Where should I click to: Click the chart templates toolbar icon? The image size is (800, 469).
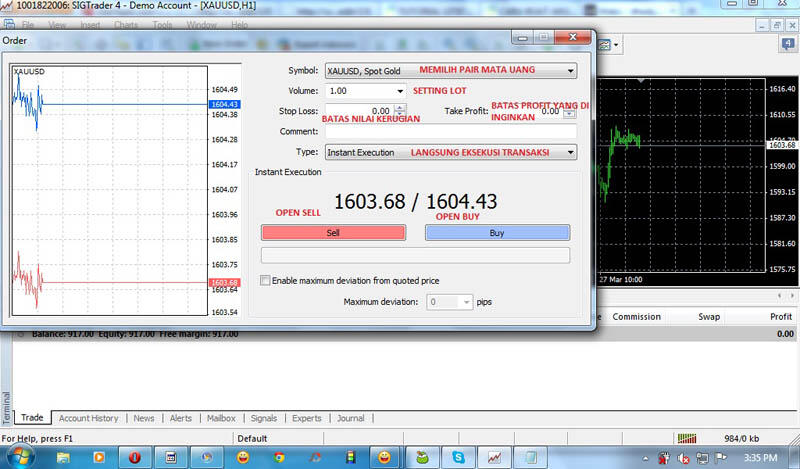click(604, 45)
